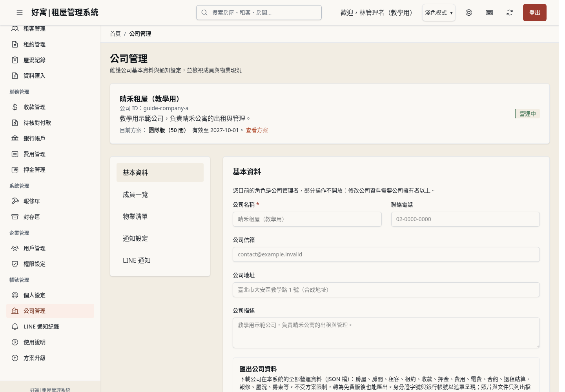Click the 收款管理 dollar icon
The image size is (565, 392).
tap(15, 107)
